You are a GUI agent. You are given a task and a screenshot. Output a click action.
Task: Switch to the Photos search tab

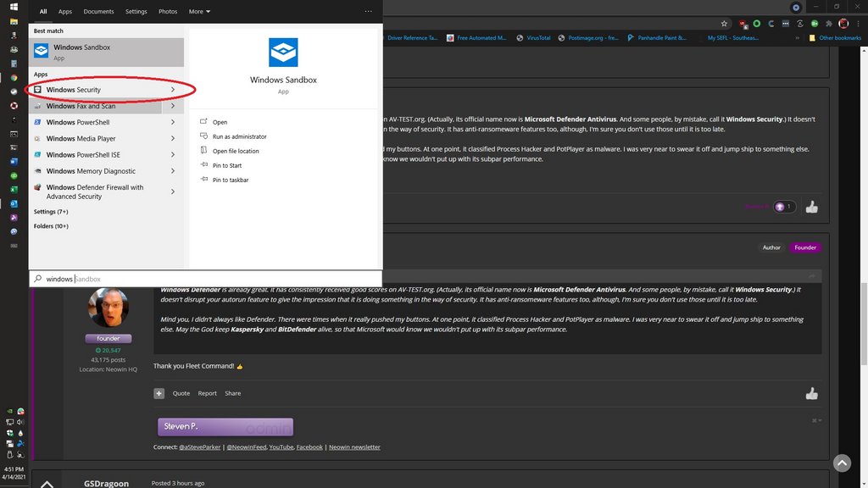pyautogui.click(x=168, y=12)
